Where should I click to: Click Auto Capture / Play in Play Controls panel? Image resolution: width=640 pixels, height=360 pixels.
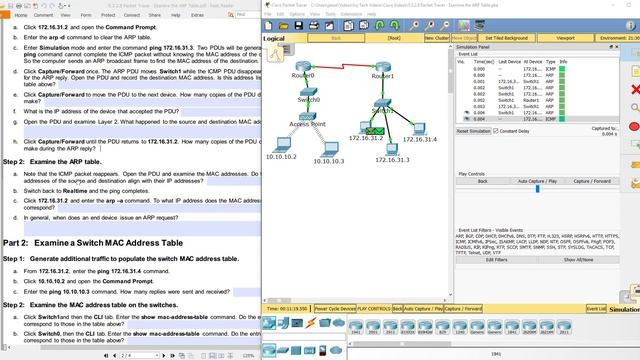tap(538, 181)
